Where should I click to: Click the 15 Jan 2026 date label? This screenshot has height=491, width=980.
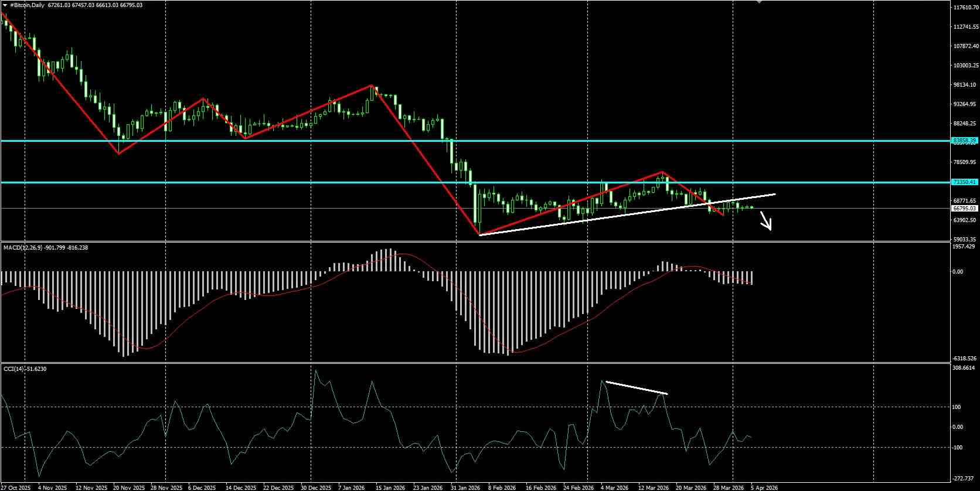pyautogui.click(x=390, y=487)
